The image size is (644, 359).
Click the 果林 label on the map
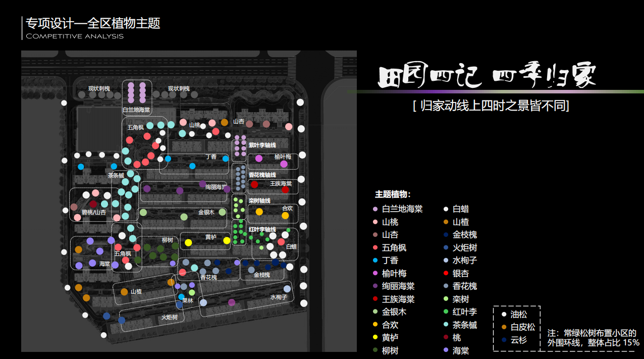coord(188,300)
